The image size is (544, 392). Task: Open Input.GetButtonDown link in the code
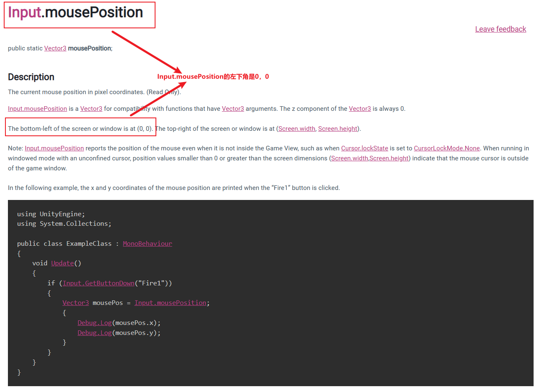click(99, 283)
